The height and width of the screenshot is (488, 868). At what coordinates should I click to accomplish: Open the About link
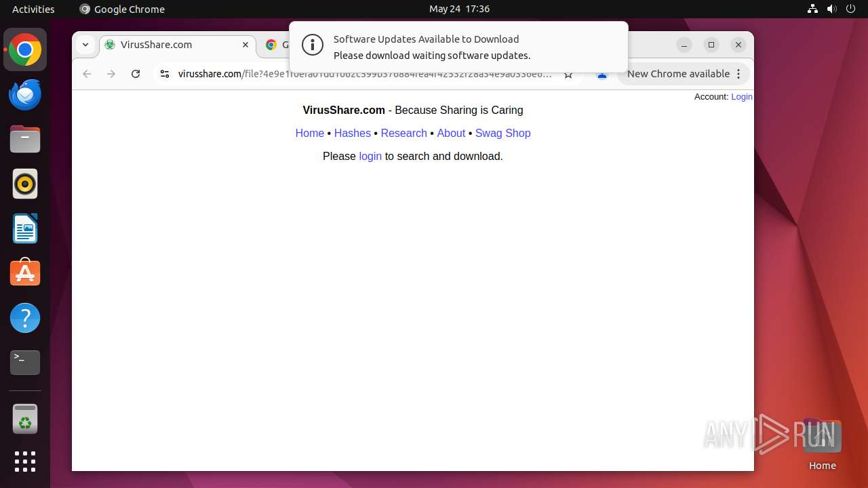451,133
